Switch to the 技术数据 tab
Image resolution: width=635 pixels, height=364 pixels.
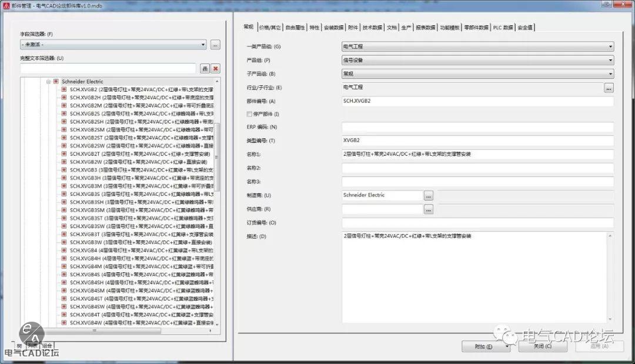click(x=372, y=28)
